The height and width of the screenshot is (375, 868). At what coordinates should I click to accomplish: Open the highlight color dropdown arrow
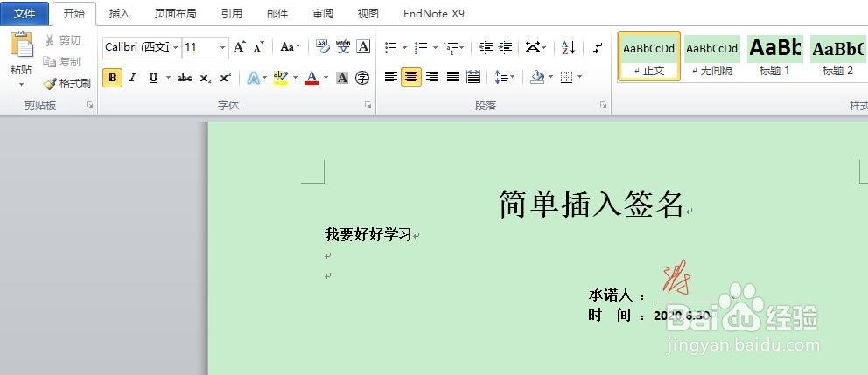point(295,78)
